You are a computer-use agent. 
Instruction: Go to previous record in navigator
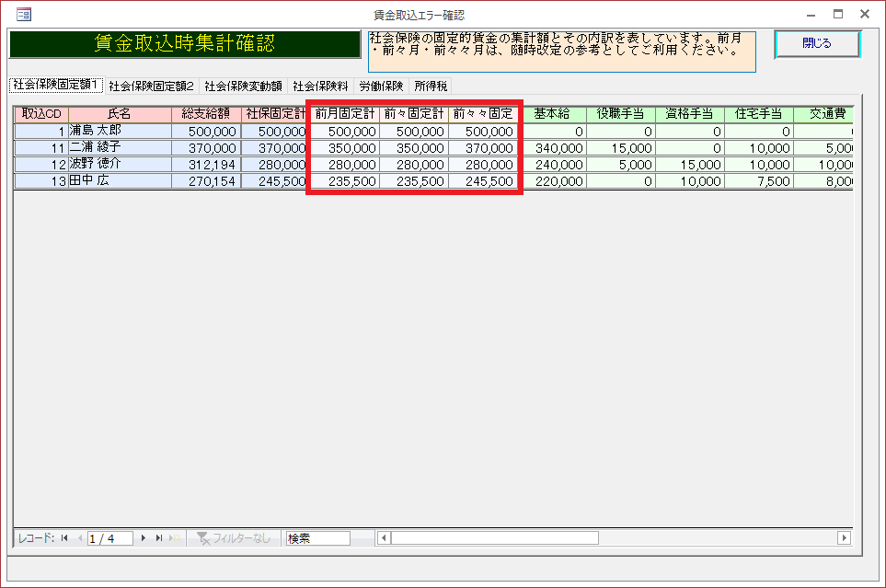(x=80, y=537)
